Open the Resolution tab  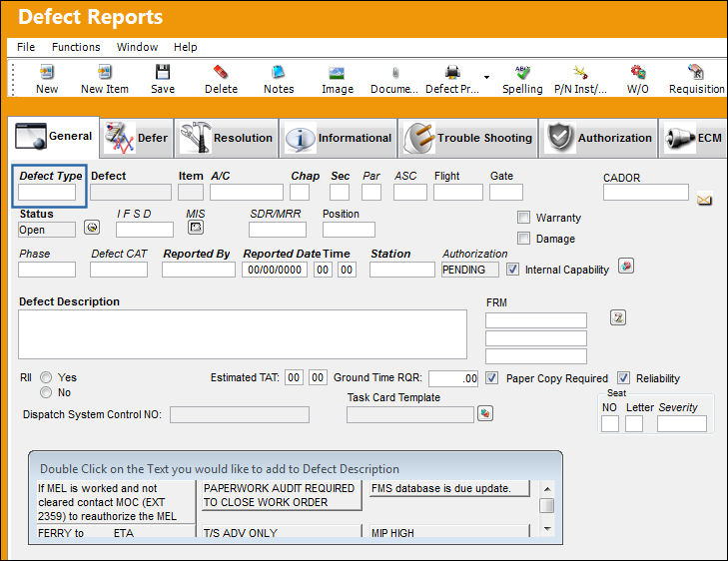226,138
